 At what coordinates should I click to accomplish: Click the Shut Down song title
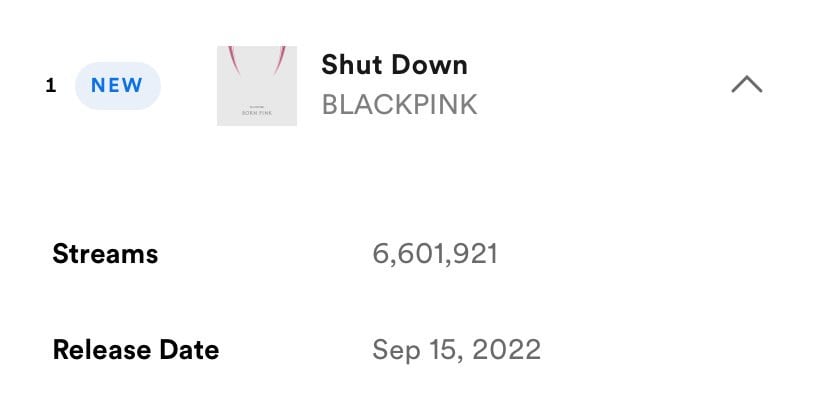pyautogui.click(x=394, y=65)
